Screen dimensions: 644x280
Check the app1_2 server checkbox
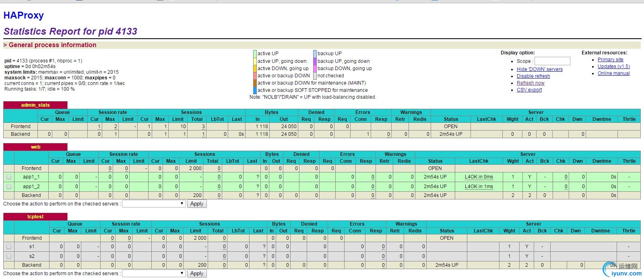pos(9,187)
